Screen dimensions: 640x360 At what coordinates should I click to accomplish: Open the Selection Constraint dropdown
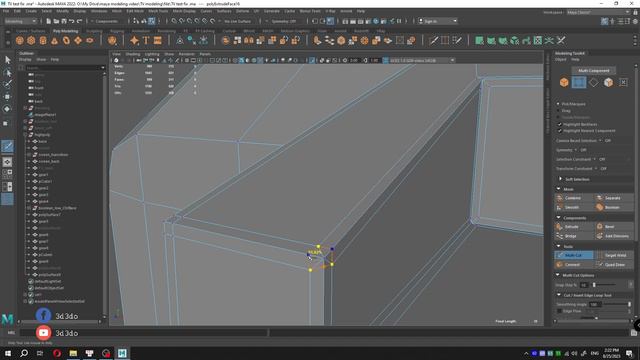click(595, 159)
